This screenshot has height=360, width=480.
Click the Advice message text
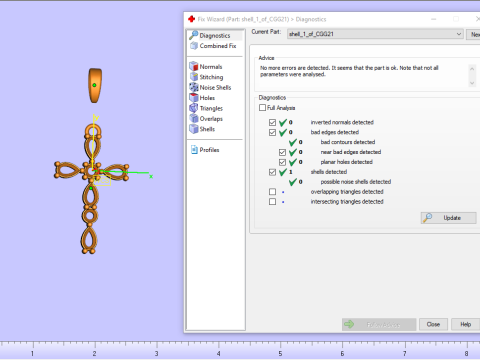click(x=349, y=71)
